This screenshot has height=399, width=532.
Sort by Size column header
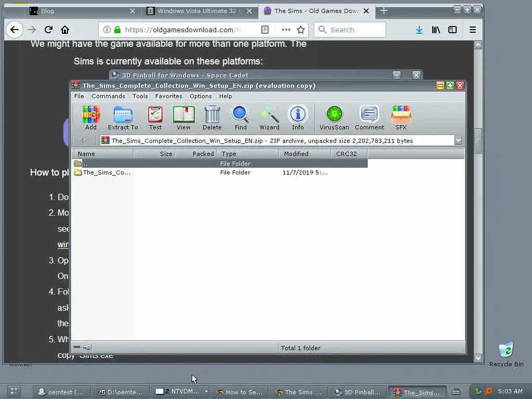[154, 154]
